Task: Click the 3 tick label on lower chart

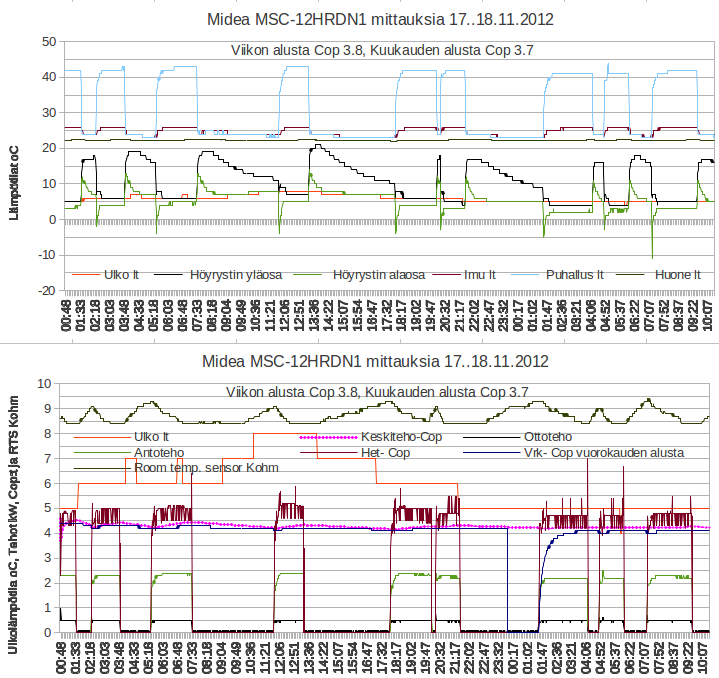Action: click(x=48, y=558)
